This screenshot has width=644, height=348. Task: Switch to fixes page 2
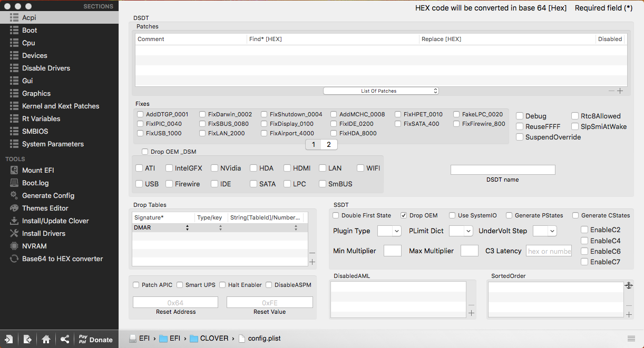click(x=328, y=144)
